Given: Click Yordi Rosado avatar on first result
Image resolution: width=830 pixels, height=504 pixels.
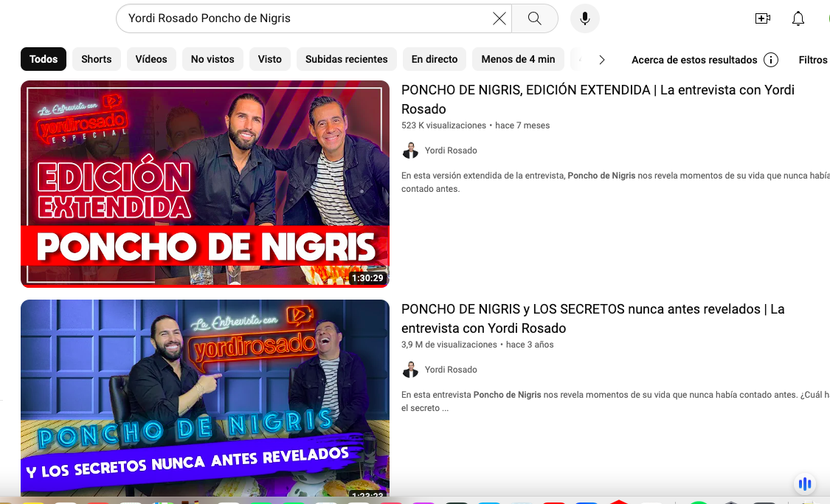Looking at the screenshot, I should click(410, 151).
